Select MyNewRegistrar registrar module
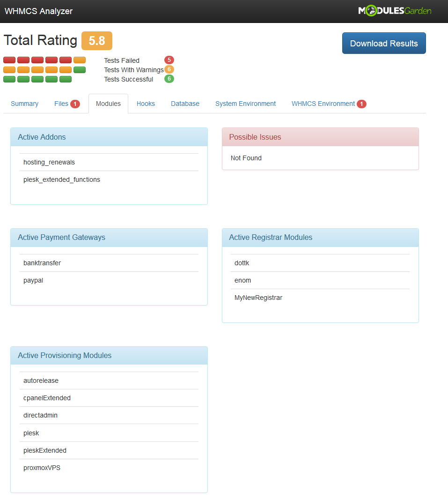 pos(320,298)
